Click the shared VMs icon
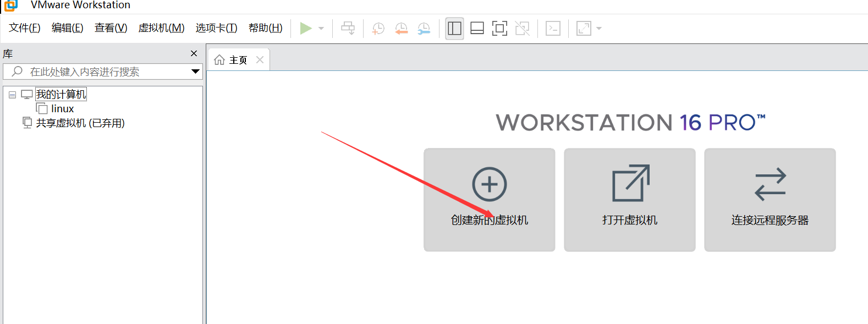Image resolution: width=868 pixels, height=324 pixels. 27,123
